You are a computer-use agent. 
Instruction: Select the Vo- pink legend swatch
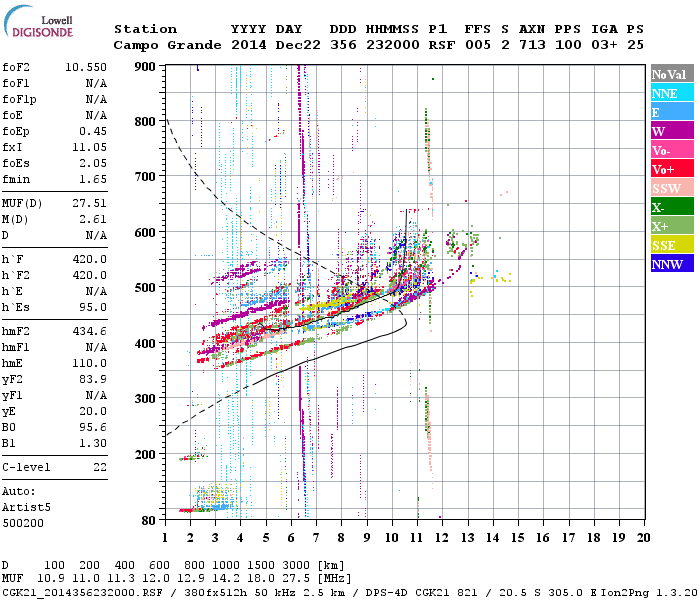(672, 150)
